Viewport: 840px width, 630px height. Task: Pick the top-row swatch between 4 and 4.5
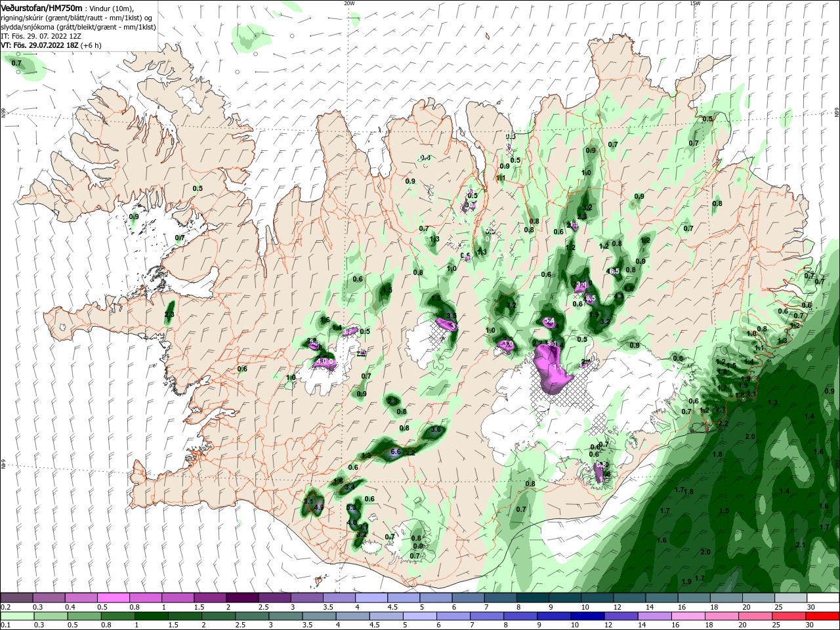coord(371,598)
